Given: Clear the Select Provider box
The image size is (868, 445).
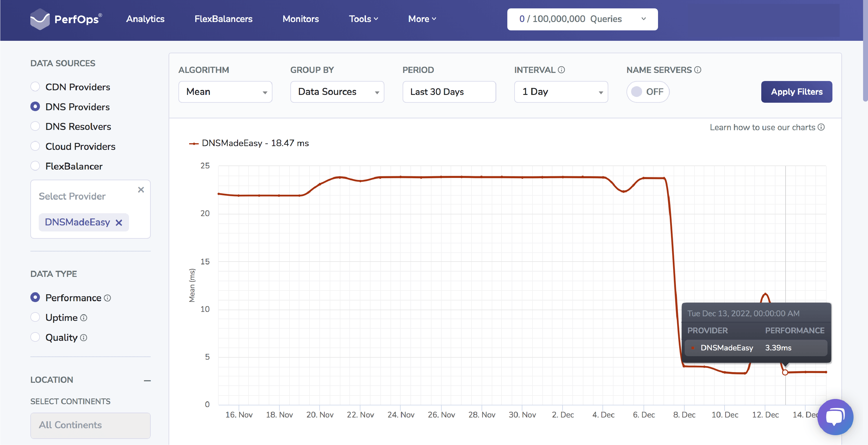Looking at the screenshot, I should click(x=141, y=190).
